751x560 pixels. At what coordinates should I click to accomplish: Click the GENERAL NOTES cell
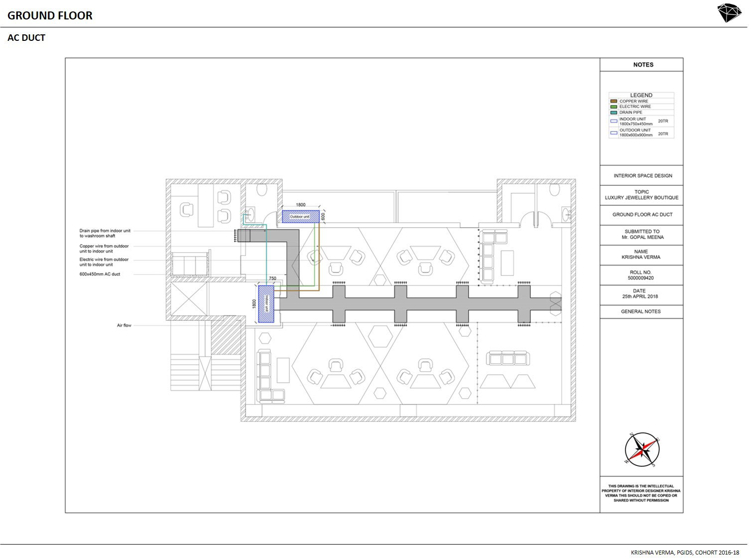(640, 311)
